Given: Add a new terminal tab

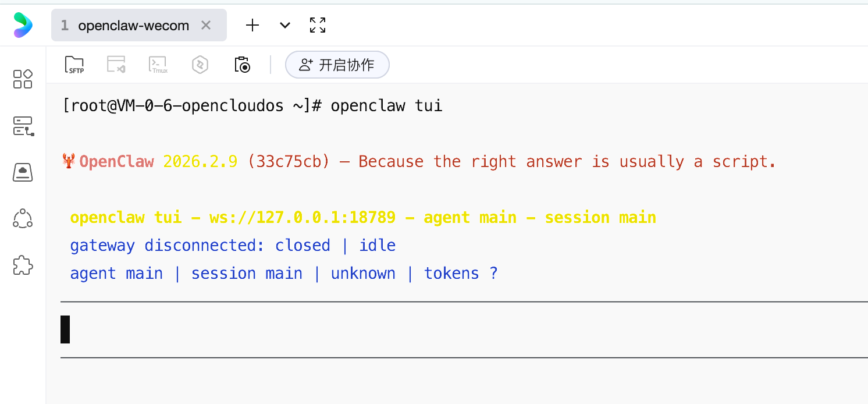Looking at the screenshot, I should click(x=252, y=25).
